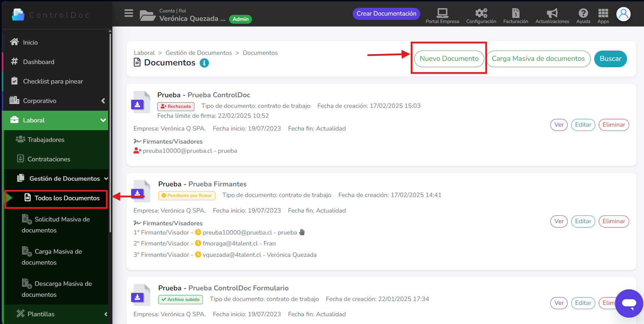644x324 pixels.
Task: Open Actualizaciones megaphone icon
Action: tap(552, 13)
